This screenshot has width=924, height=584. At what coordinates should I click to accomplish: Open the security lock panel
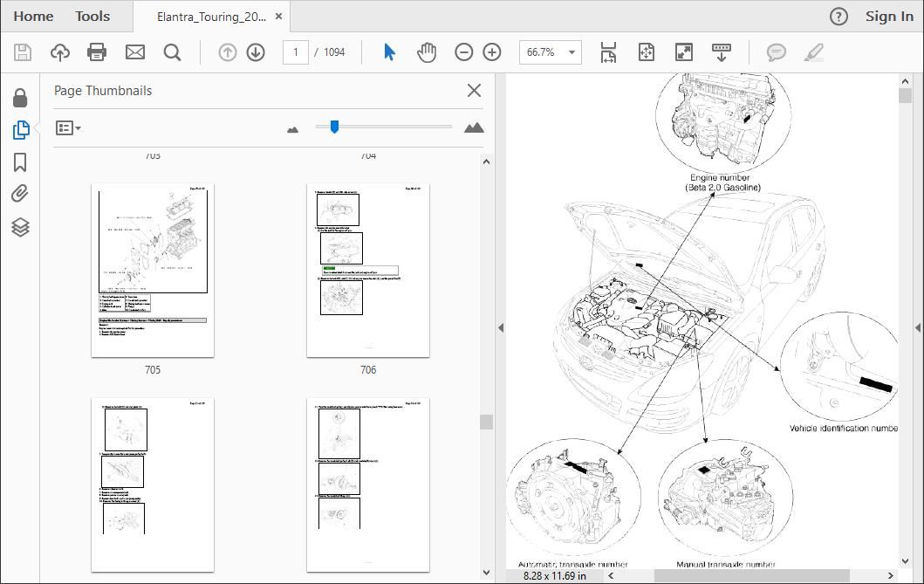(20, 98)
